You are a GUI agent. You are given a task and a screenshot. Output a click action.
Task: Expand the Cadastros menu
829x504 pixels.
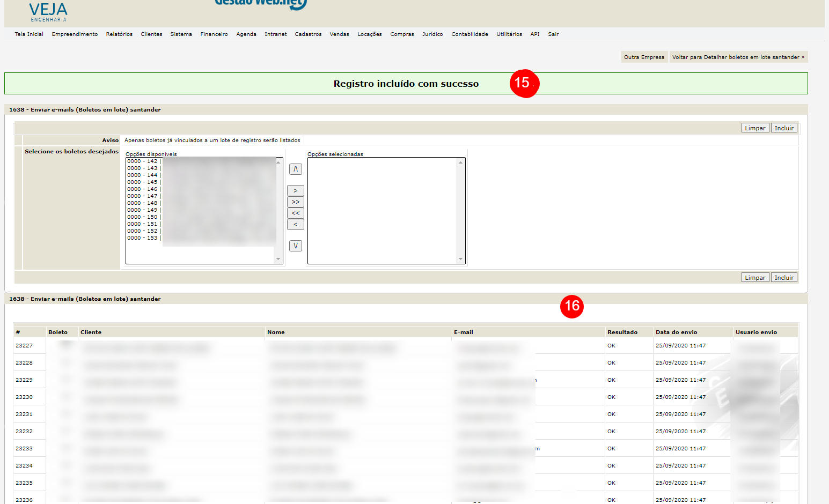[308, 34]
